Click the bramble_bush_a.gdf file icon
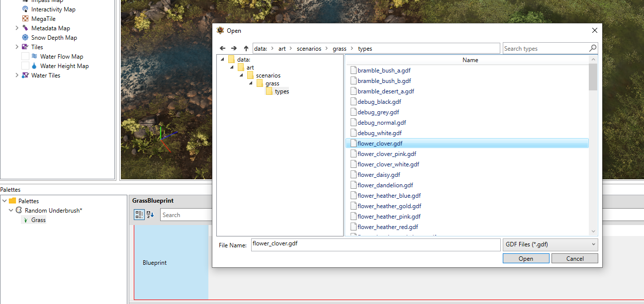The image size is (644, 304). click(x=354, y=71)
